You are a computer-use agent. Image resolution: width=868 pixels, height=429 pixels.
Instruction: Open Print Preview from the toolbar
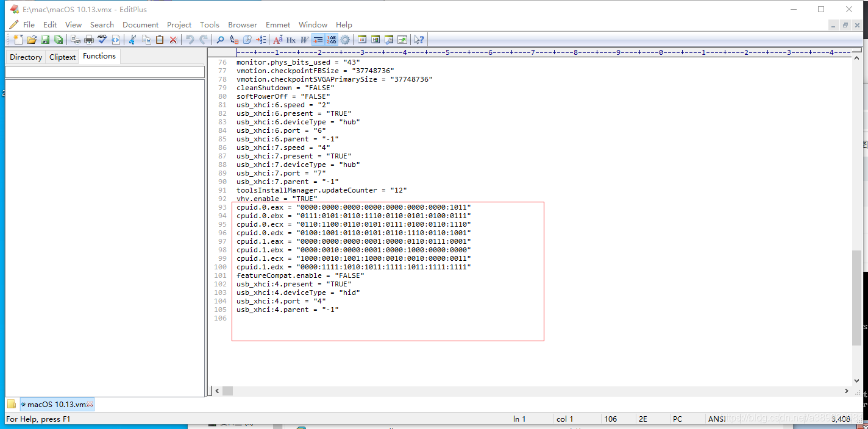76,40
